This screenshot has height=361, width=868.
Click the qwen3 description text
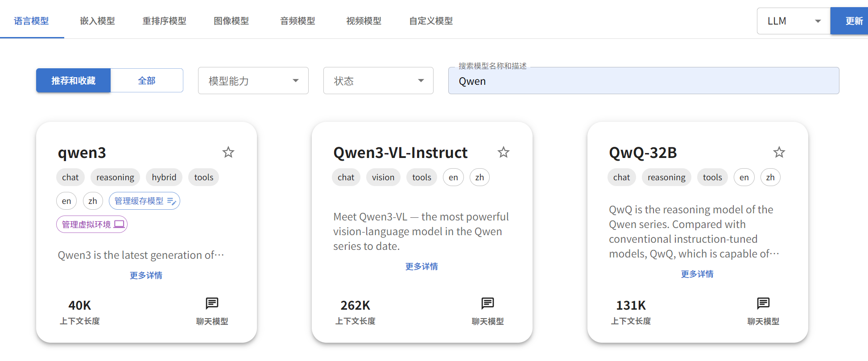pyautogui.click(x=141, y=255)
